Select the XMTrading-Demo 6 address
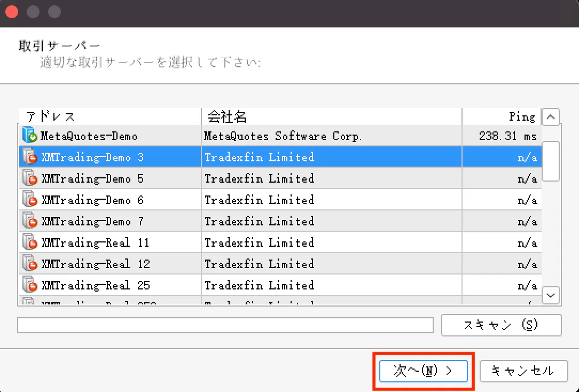This screenshot has height=392, width=579. click(92, 200)
